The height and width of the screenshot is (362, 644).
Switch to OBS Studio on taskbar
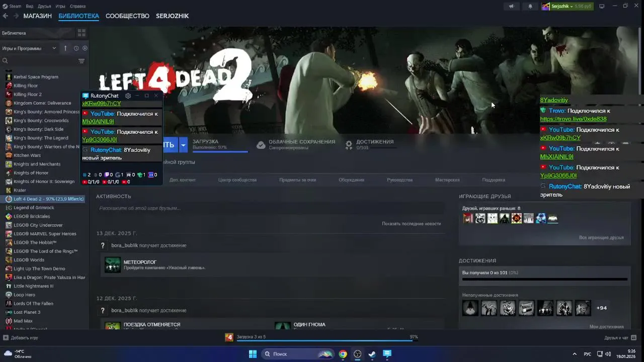click(358, 354)
